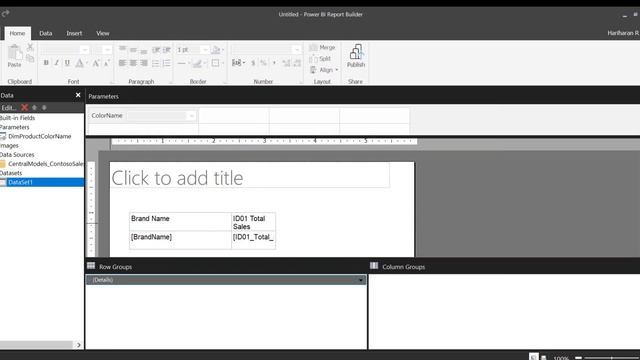Select the [BrandName] data cell
The image size is (640, 360).
(180, 240)
